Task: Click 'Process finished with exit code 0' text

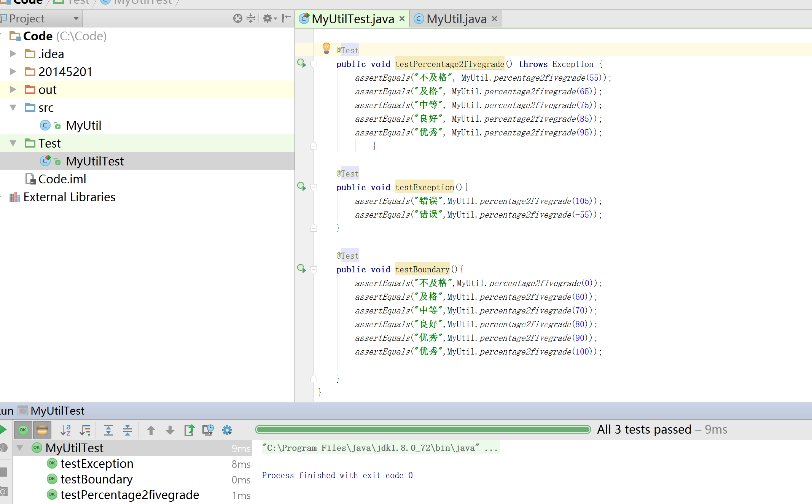Action: pyautogui.click(x=337, y=475)
